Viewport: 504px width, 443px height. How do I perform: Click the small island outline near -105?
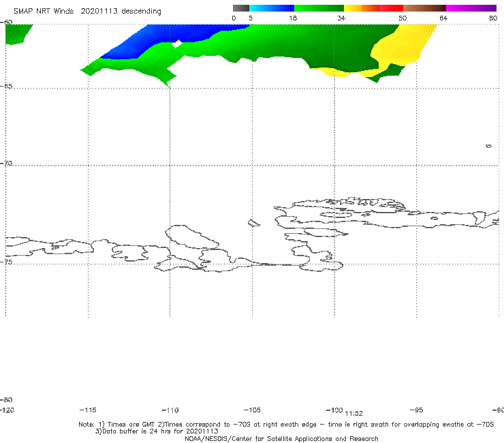coord(254,223)
